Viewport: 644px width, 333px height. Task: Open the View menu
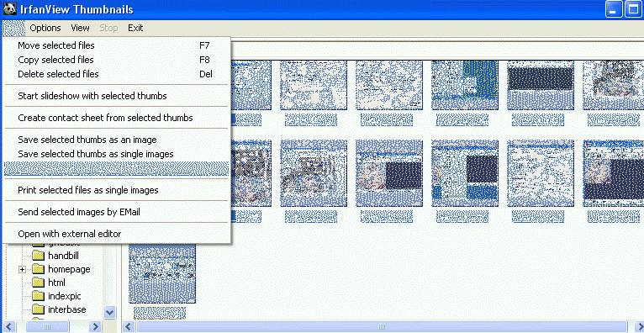coord(80,28)
